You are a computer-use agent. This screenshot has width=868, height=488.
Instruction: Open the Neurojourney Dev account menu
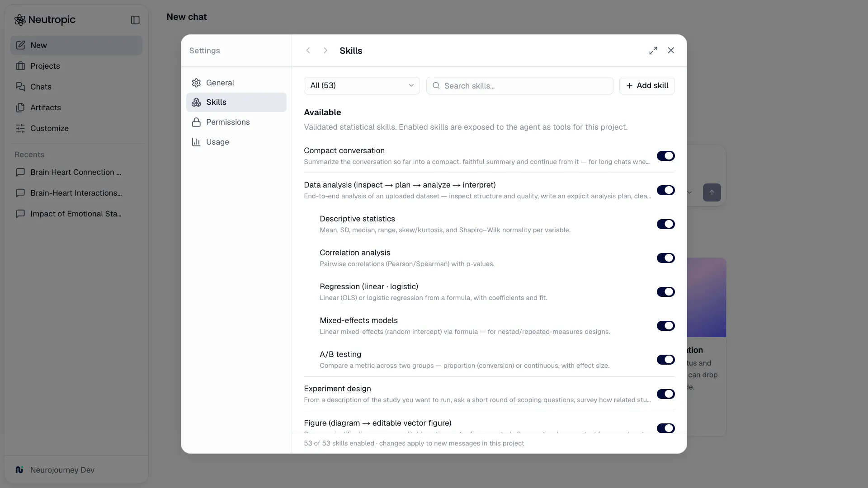(76, 470)
